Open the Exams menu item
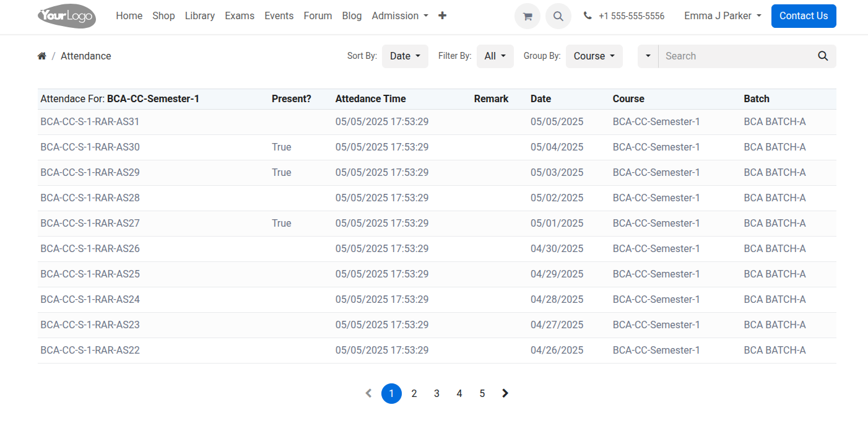Image resolution: width=868 pixels, height=423 pixels. coord(238,16)
